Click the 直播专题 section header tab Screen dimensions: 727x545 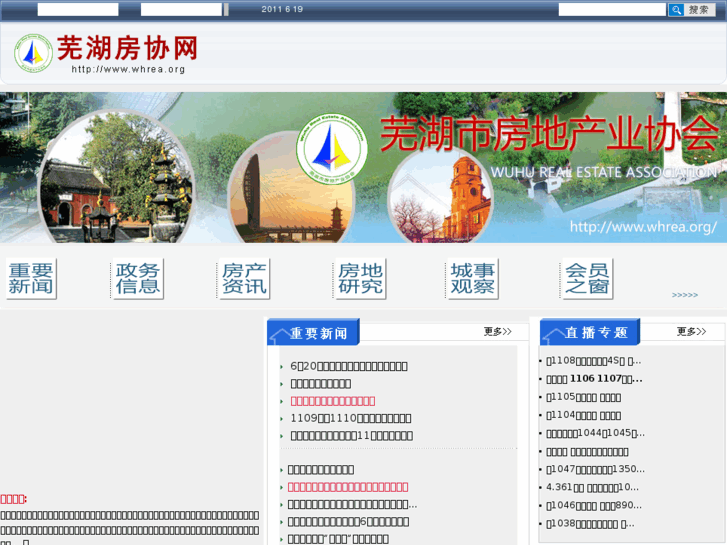[590, 332]
